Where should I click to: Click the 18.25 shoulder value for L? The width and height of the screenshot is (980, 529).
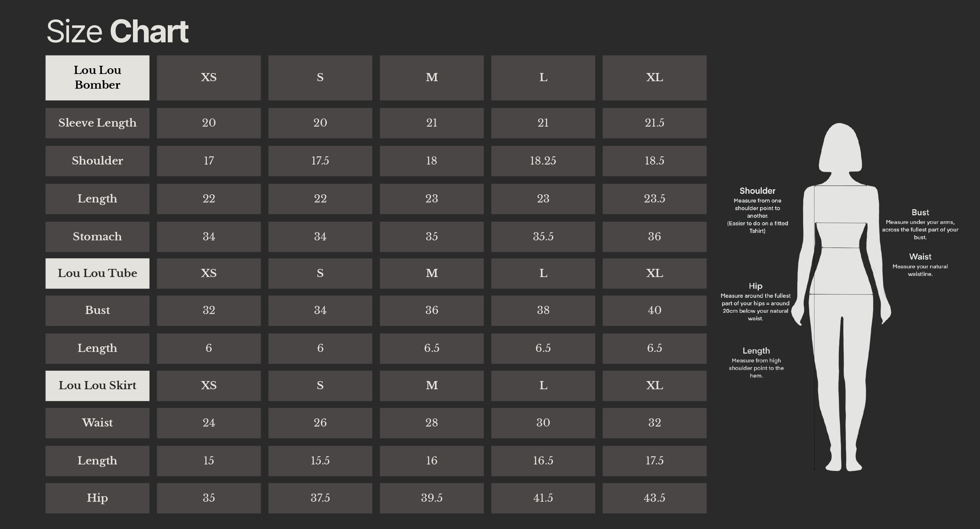click(543, 160)
